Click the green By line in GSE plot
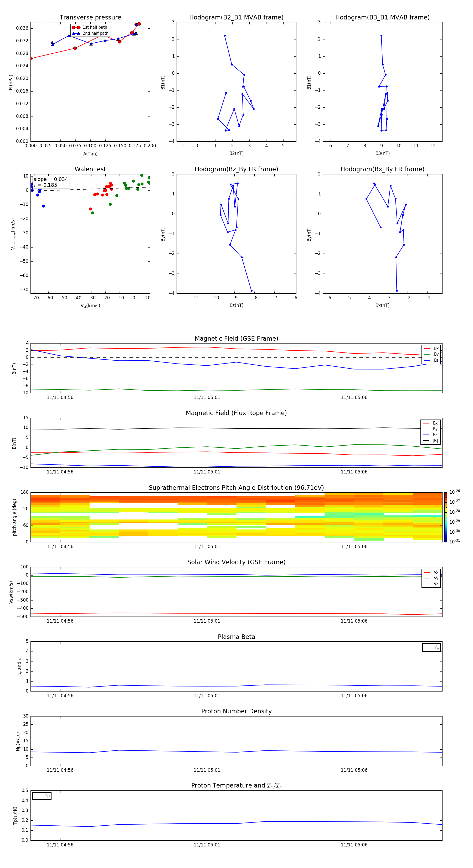This screenshot has height=868, width=473. [236, 390]
